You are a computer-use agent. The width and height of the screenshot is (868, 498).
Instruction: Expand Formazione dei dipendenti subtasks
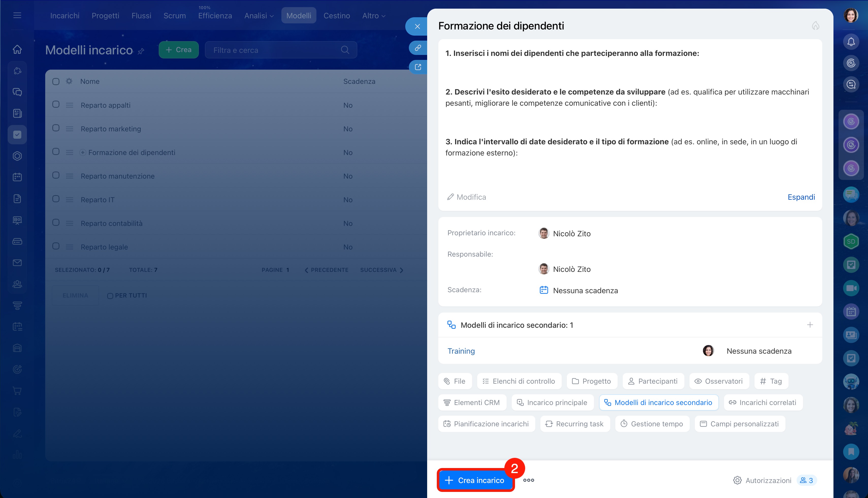coord(83,152)
